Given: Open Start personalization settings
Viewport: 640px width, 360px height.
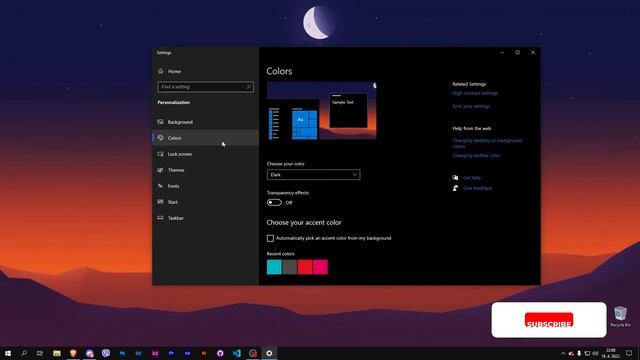Looking at the screenshot, I should pyautogui.click(x=205, y=202).
